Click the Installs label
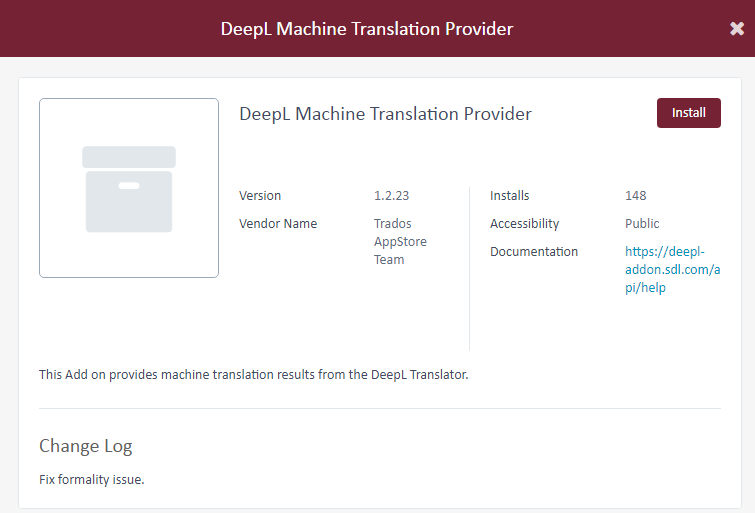This screenshot has height=513, width=755. coord(509,196)
